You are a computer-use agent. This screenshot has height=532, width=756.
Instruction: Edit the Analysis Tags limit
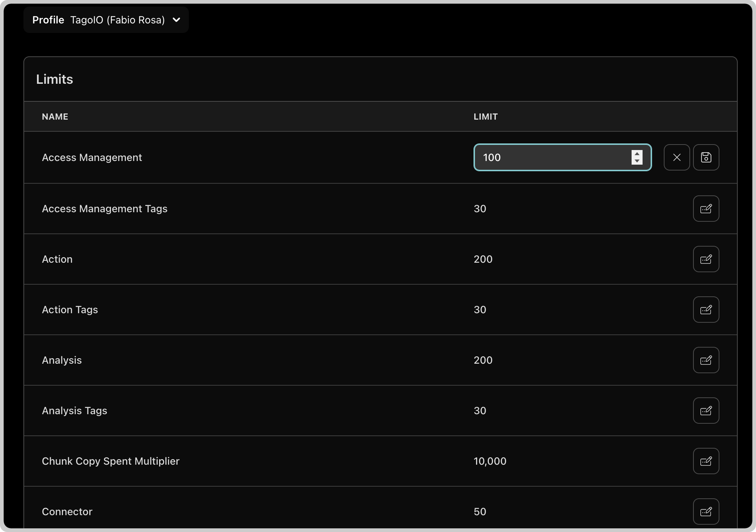click(706, 411)
